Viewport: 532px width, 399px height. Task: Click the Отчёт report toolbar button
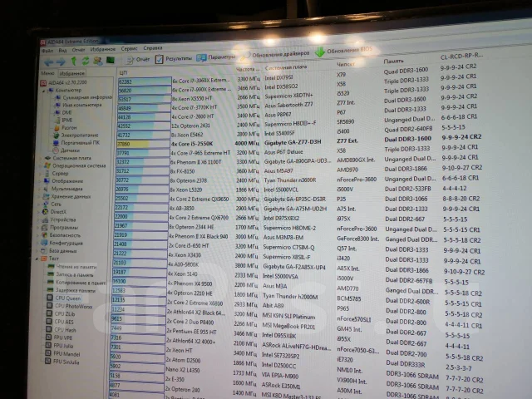pyautogui.click(x=137, y=60)
